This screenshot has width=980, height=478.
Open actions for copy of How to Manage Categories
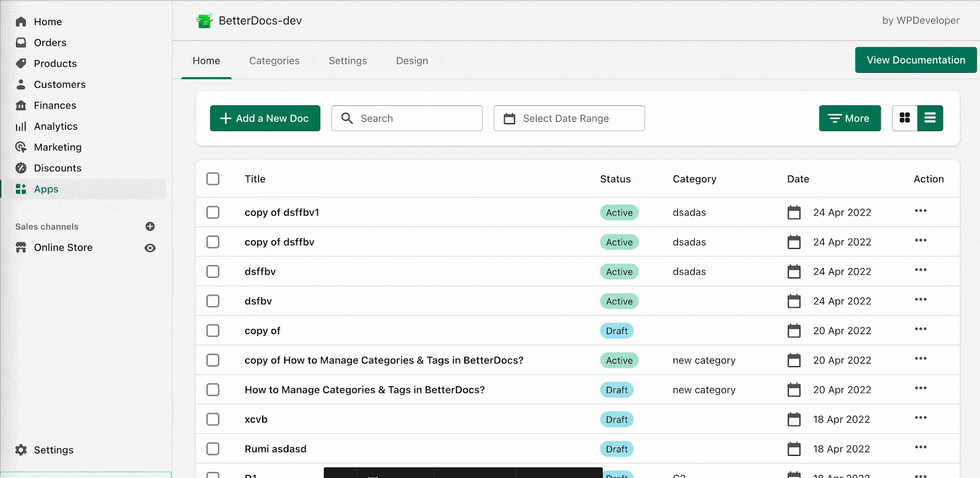(921, 359)
